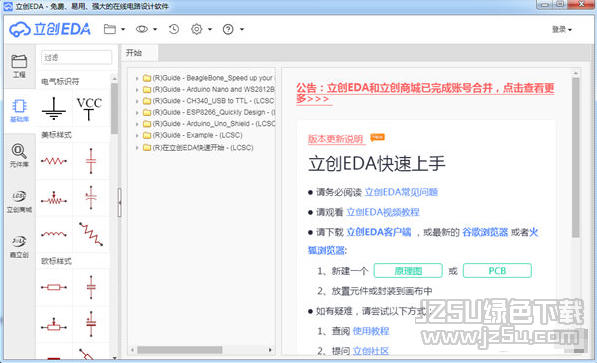Expand the BeagleBone_Speed up folder
The height and width of the screenshot is (363, 597).
click(137, 78)
